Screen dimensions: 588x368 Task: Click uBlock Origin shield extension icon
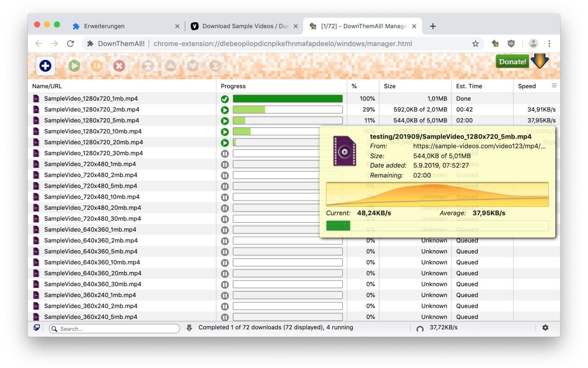[x=511, y=44]
